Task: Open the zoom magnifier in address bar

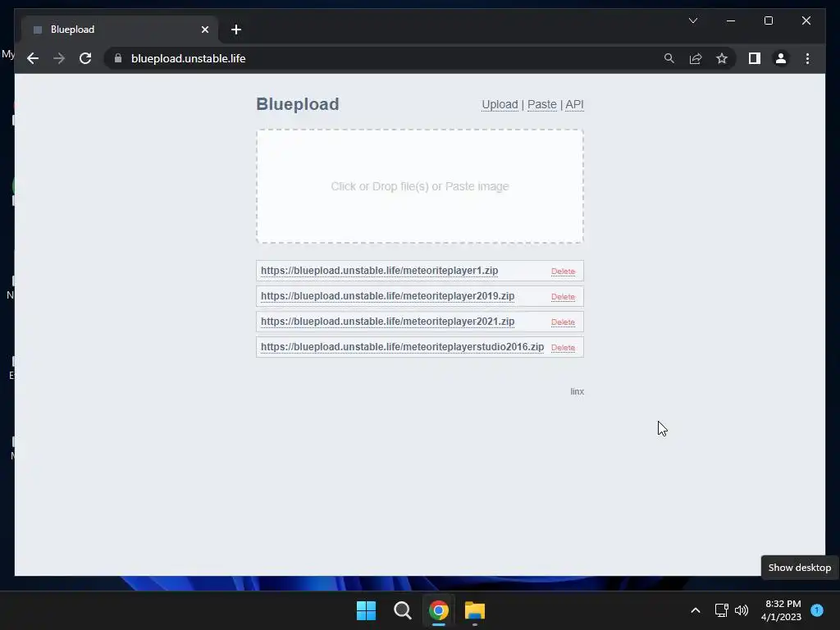Action: pyautogui.click(x=669, y=58)
